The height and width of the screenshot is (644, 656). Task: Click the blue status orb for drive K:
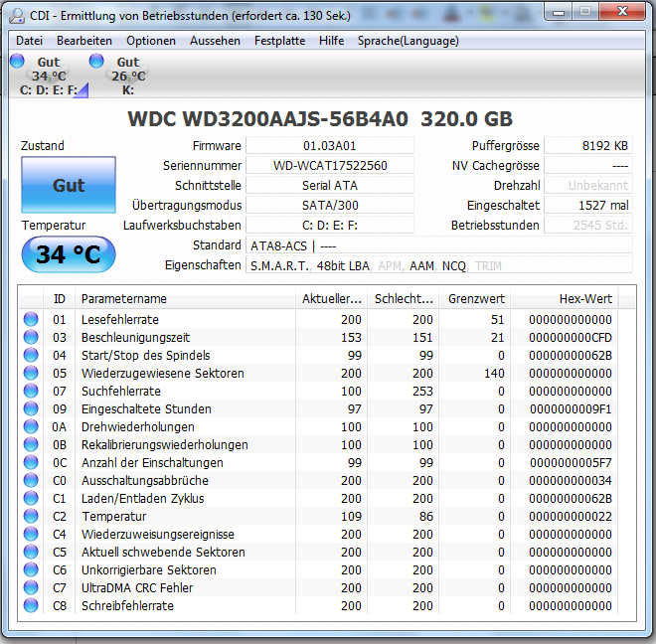coord(96,61)
